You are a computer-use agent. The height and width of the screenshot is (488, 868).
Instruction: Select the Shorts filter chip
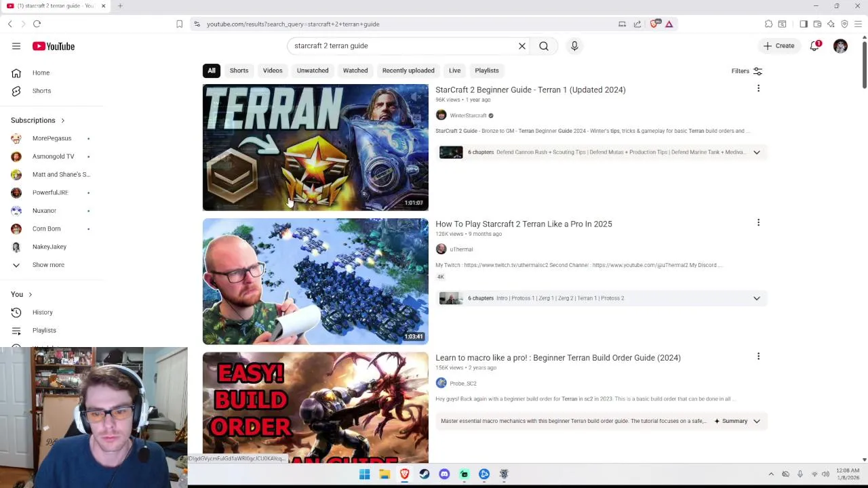(239, 70)
